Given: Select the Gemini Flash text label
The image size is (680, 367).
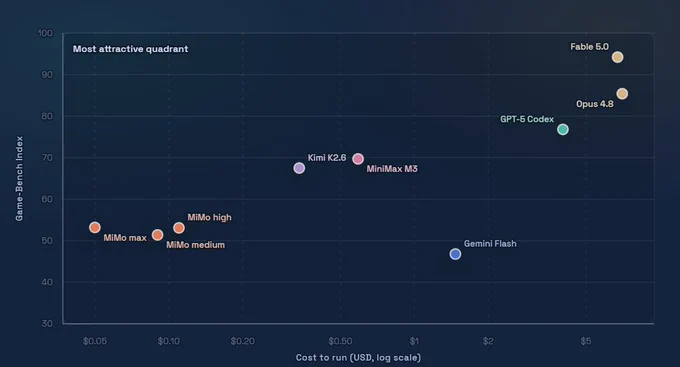Looking at the screenshot, I should pyautogui.click(x=490, y=244).
